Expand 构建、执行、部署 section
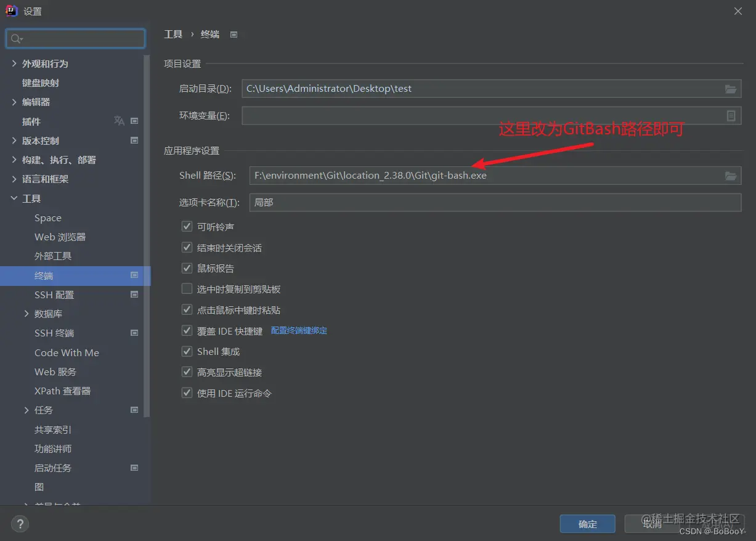756x541 pixels. 14,160
